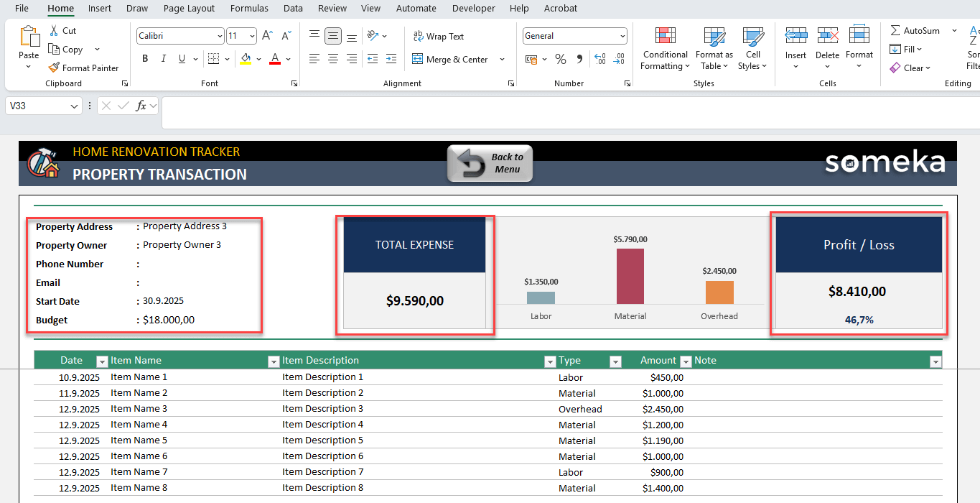Switch to the Formulas ribbon tab
980x503 pixels.
(249, 9)
